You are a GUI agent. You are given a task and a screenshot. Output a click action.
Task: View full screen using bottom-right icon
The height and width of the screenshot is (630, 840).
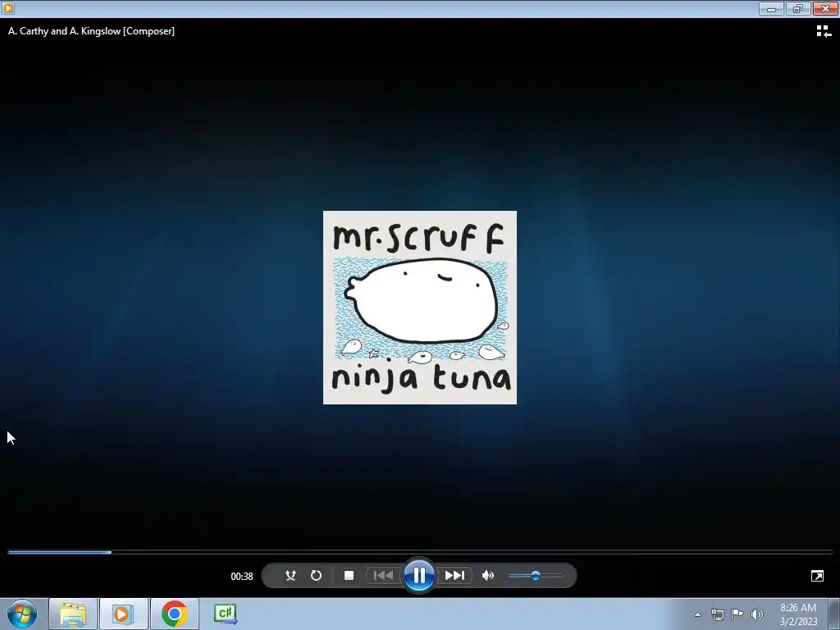coord(817,576)
